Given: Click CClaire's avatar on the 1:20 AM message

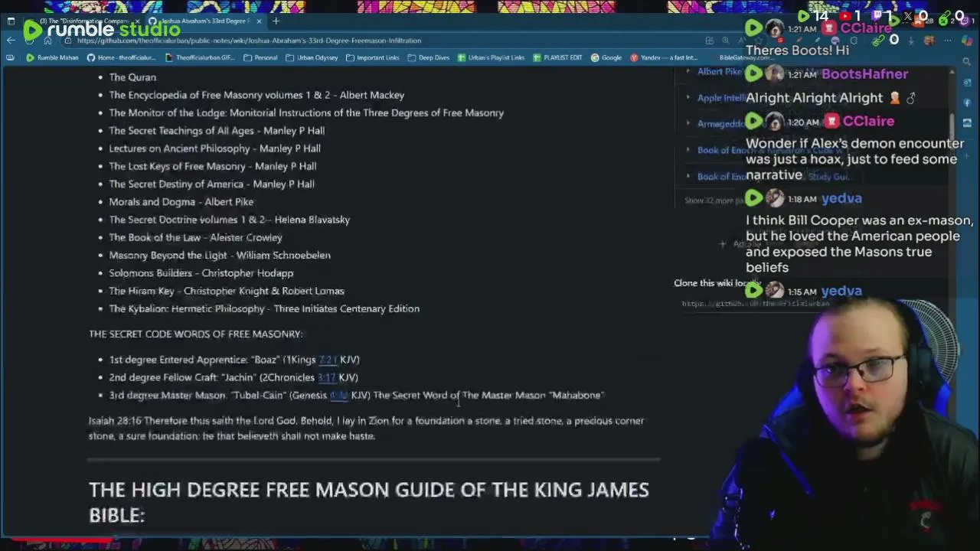Looking at the screenshot, I should [x=775, y=122].
